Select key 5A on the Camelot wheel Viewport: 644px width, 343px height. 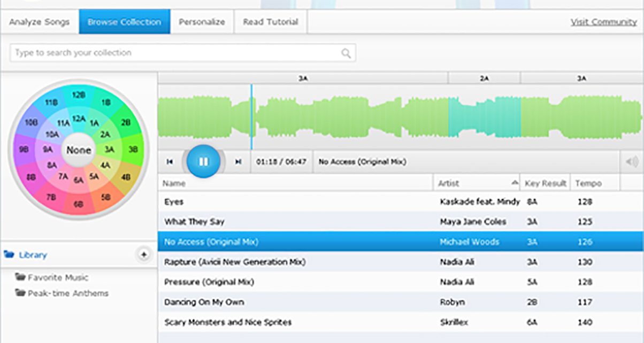click(x=94, y=176)
